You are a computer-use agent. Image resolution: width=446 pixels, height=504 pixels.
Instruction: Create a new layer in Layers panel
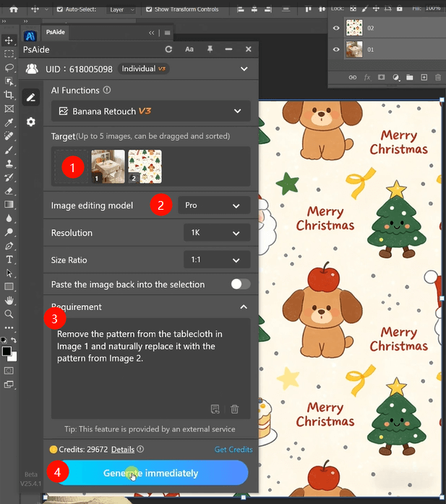[x=424, y=77]
